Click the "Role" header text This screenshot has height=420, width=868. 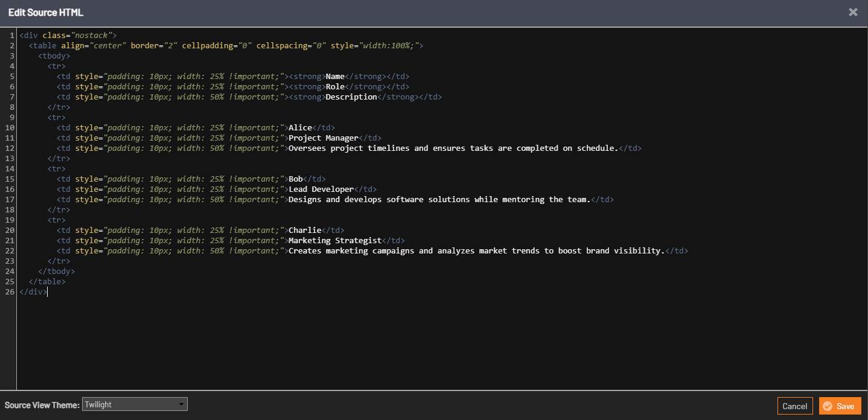(x=335, y=87)
